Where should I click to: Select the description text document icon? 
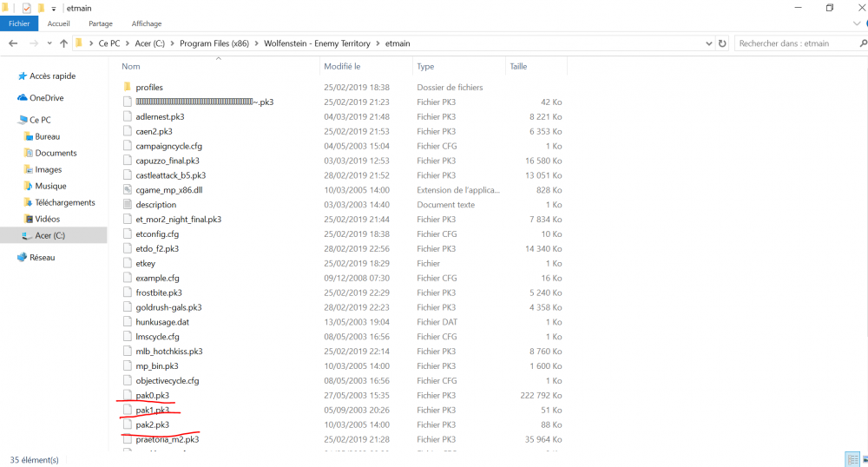[128, 204]
